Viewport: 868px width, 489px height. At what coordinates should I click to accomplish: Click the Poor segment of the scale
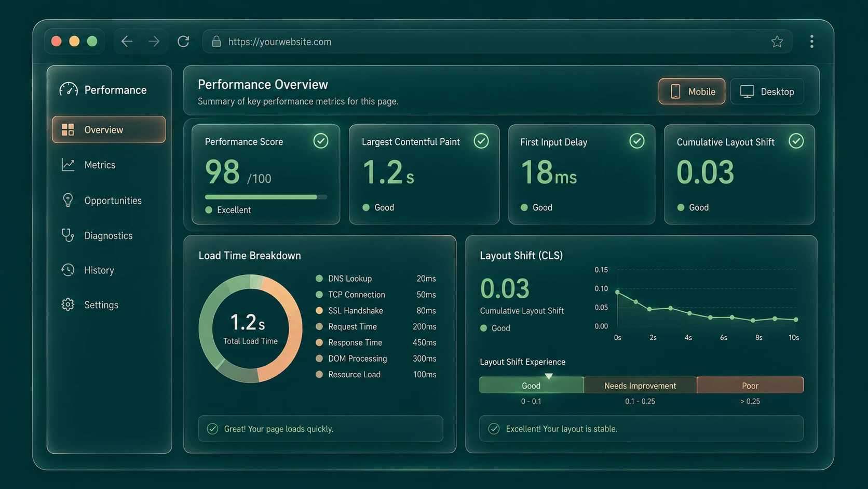pyautogui.click(x=750, y=385)
